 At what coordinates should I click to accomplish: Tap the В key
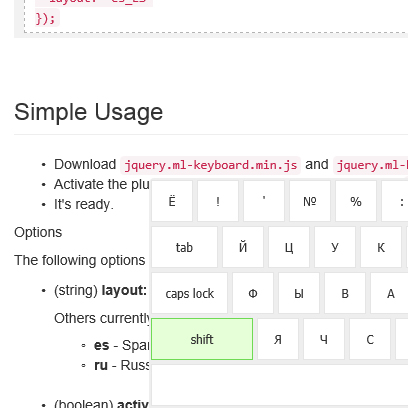pos(345,293)
